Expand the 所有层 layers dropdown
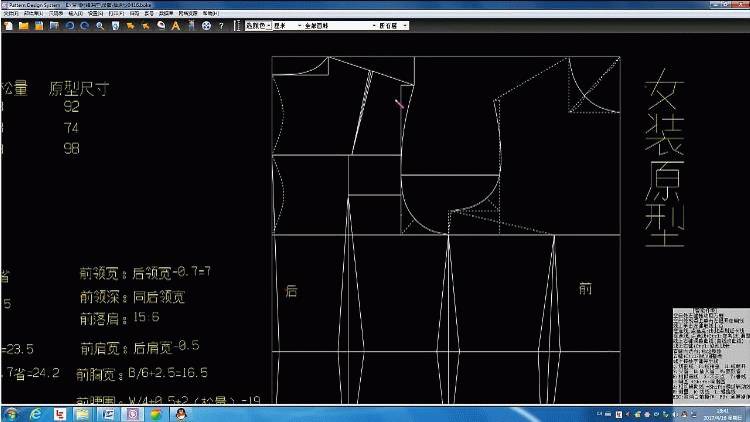This screenshot has height=422, width=750. click(x=393, y=25)
